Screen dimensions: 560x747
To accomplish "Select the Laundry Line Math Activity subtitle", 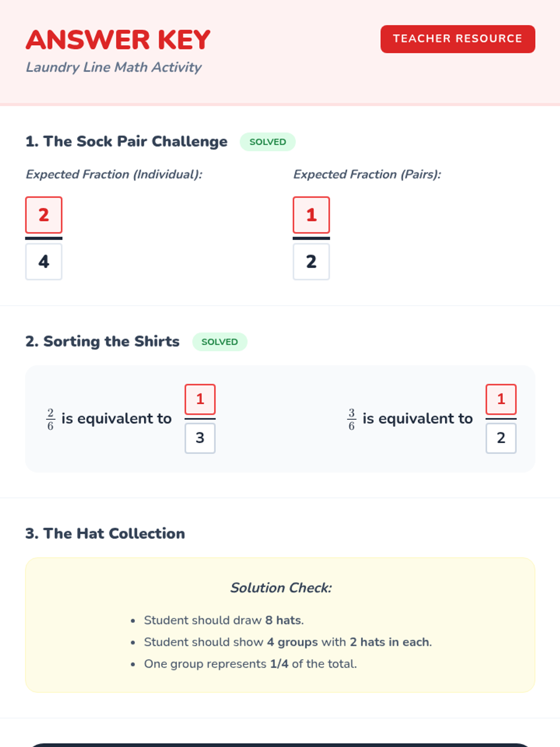I will coord(113,67).
